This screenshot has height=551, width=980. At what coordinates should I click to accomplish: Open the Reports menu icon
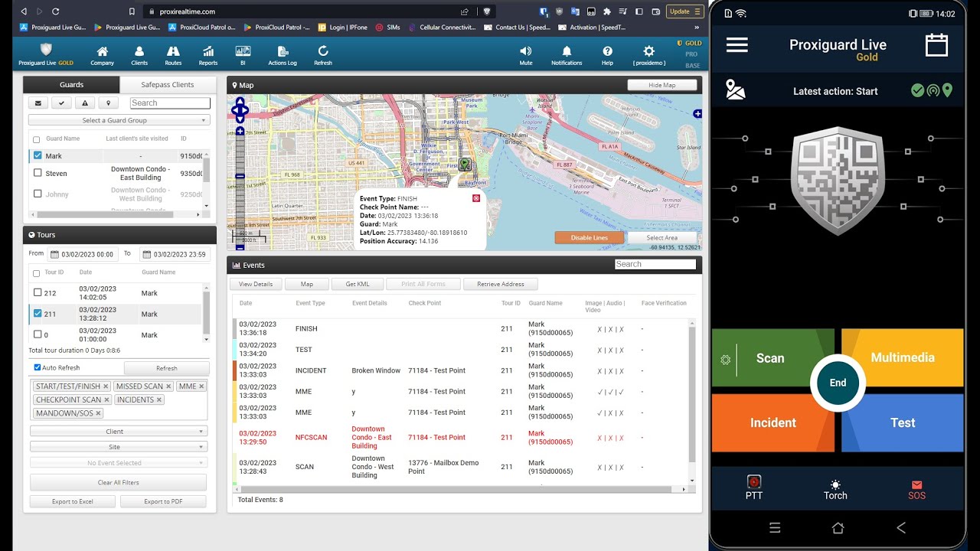click(x=208, y=51)
